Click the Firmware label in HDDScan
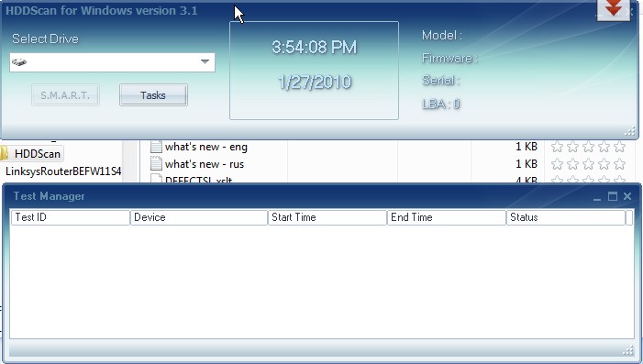The width and height of the screenshot is (643, 364). (449, 59)
